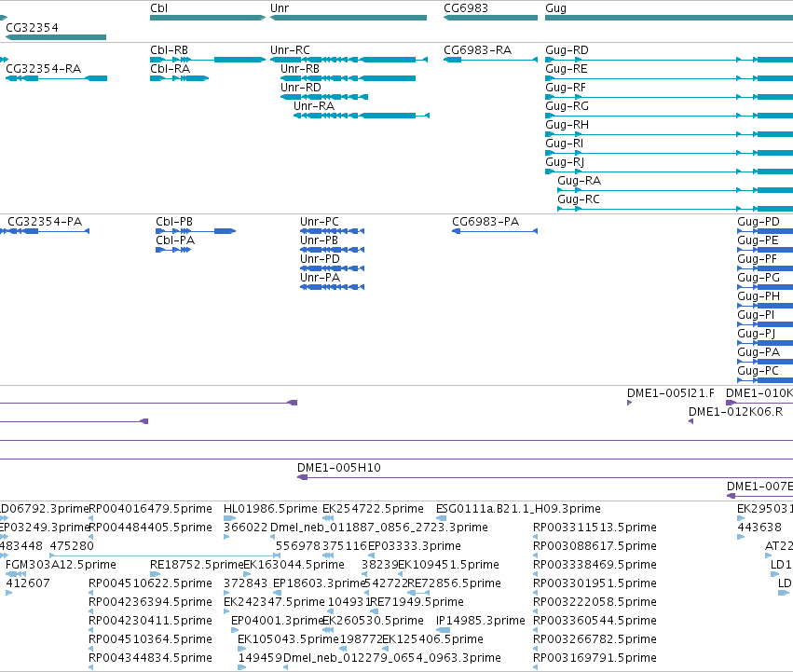
Task: Click the IP14985.3prime label
Action: [x=481, y=621]
